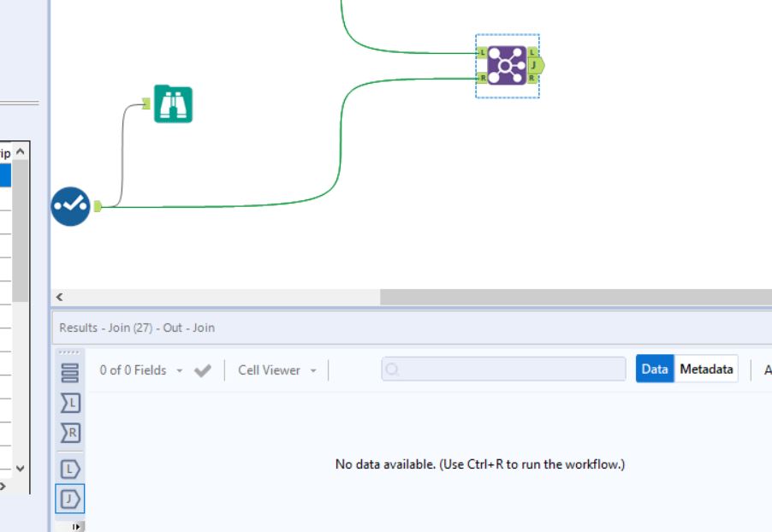Switch to the Right input results view

[x=70, y=433]
